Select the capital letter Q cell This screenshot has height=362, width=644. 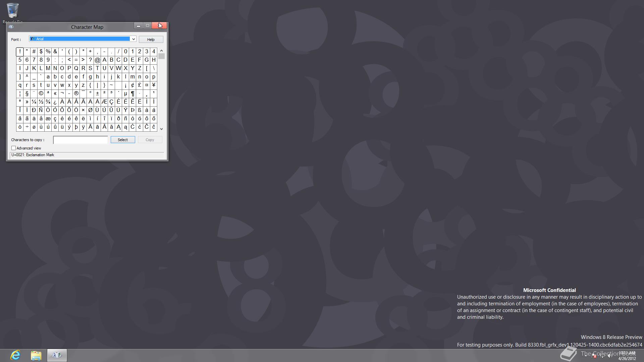(76, 68)
